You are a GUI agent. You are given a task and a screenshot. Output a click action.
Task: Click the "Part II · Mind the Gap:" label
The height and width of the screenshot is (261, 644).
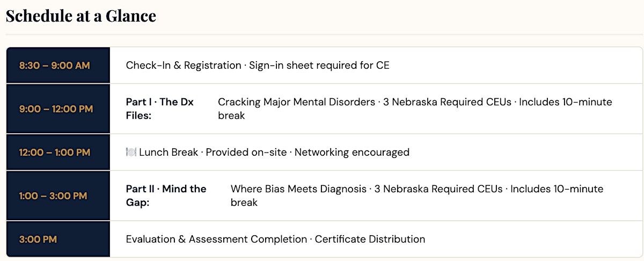166,195
